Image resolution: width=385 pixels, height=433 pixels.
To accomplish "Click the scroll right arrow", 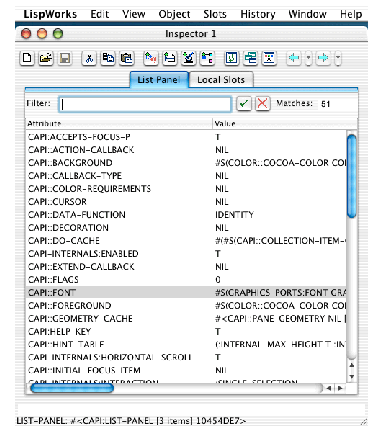I will [x=340, y=388].
